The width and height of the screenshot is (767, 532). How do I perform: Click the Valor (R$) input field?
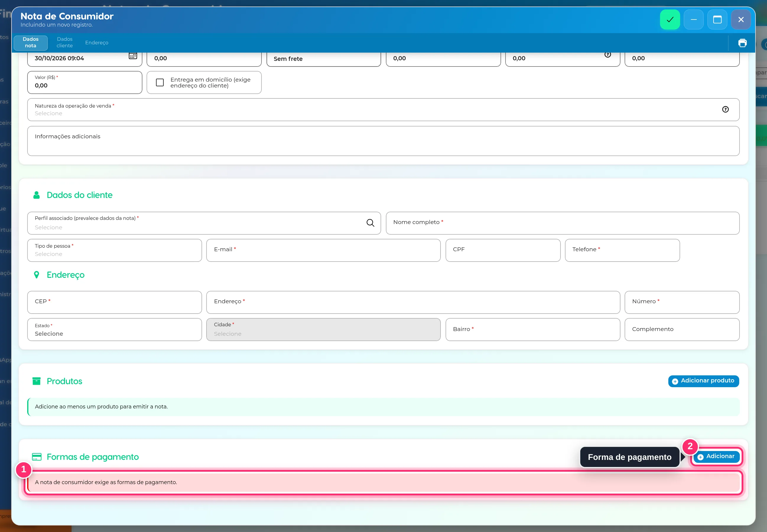tap(84, 82)
